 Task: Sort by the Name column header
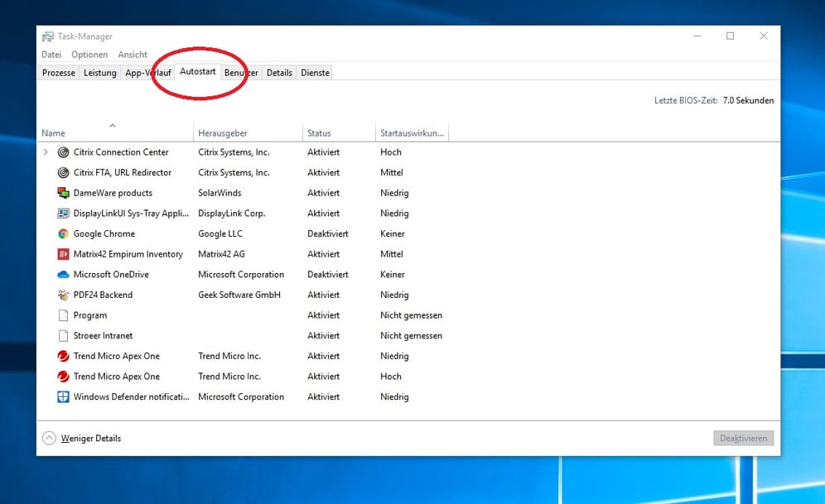click(x=116, y=133)
